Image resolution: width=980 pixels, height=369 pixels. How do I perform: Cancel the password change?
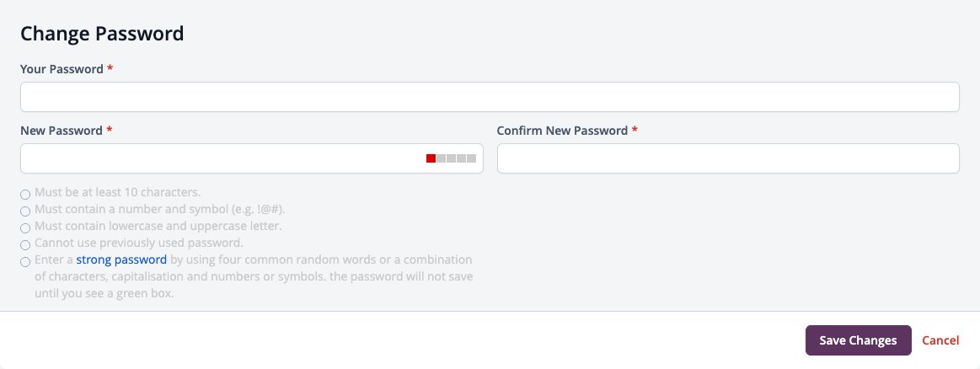point(940,340)
